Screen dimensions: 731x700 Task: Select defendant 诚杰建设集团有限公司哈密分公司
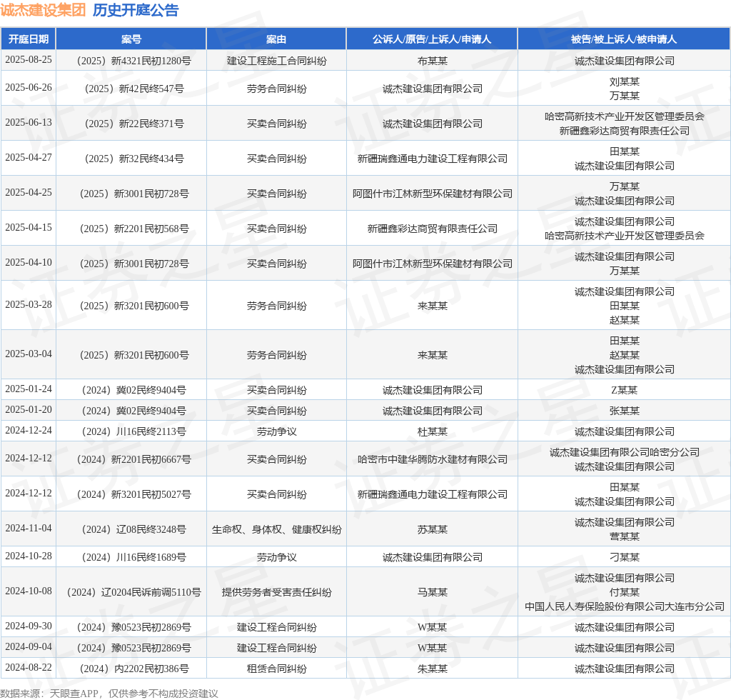click(624, 452)
